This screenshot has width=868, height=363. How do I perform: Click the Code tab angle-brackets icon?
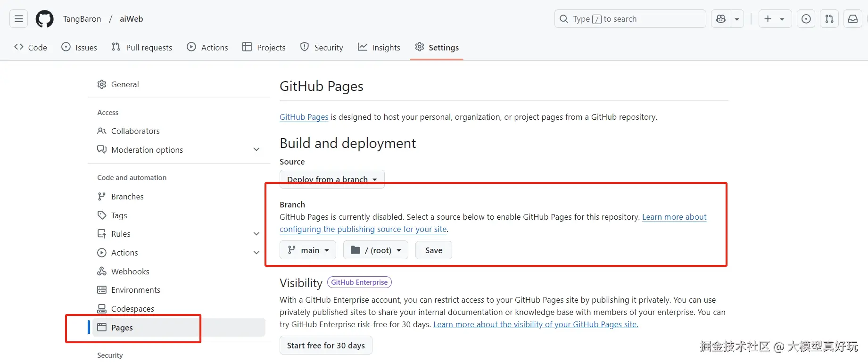[x=19, y=47]
